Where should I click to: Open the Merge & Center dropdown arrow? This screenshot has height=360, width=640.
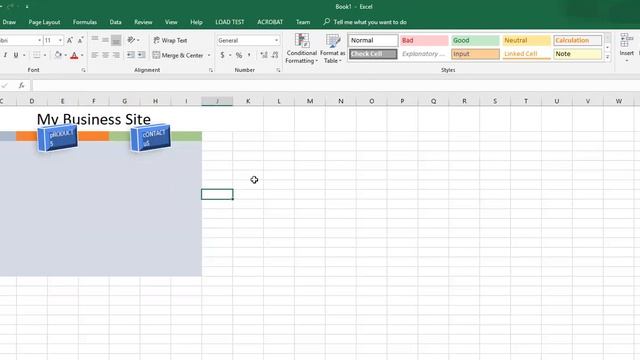tap(209, 55)
